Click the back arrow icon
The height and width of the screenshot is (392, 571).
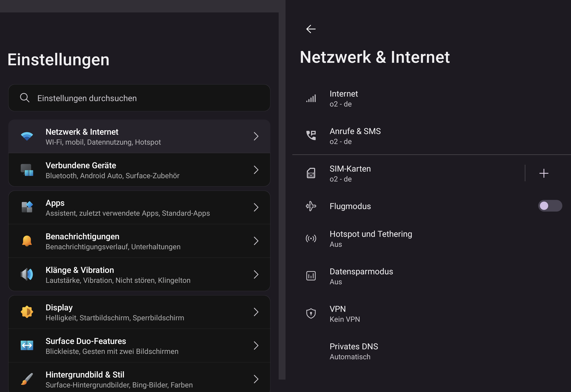(311, 29)
